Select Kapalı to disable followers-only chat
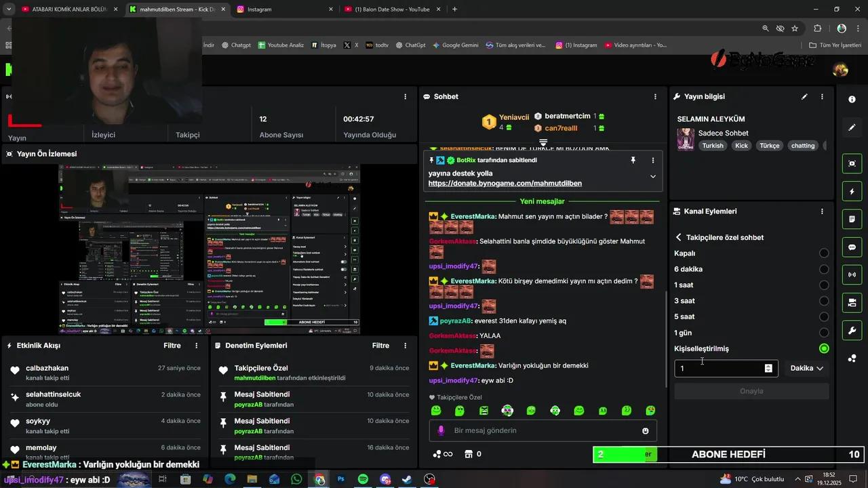868x488 pixels. [824, 253]
